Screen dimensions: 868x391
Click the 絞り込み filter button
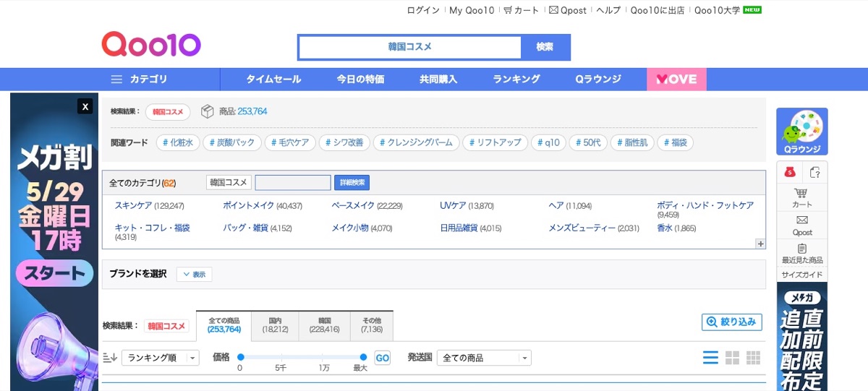coord(732,322)
